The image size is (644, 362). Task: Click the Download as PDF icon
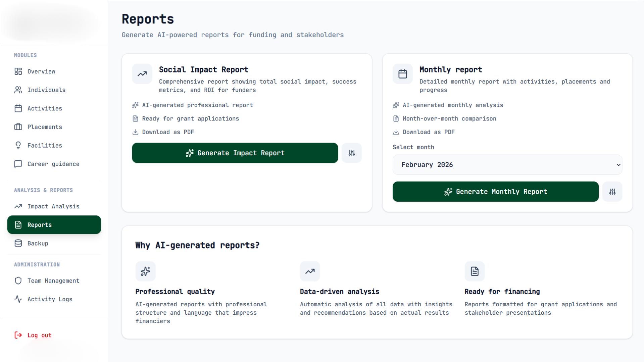135,132
